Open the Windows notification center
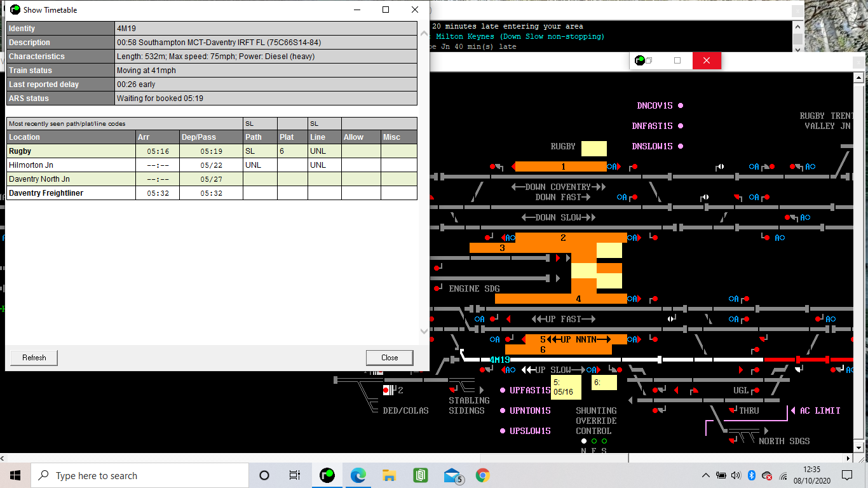This screenshot has width=868, height=488. click(846, 475)
